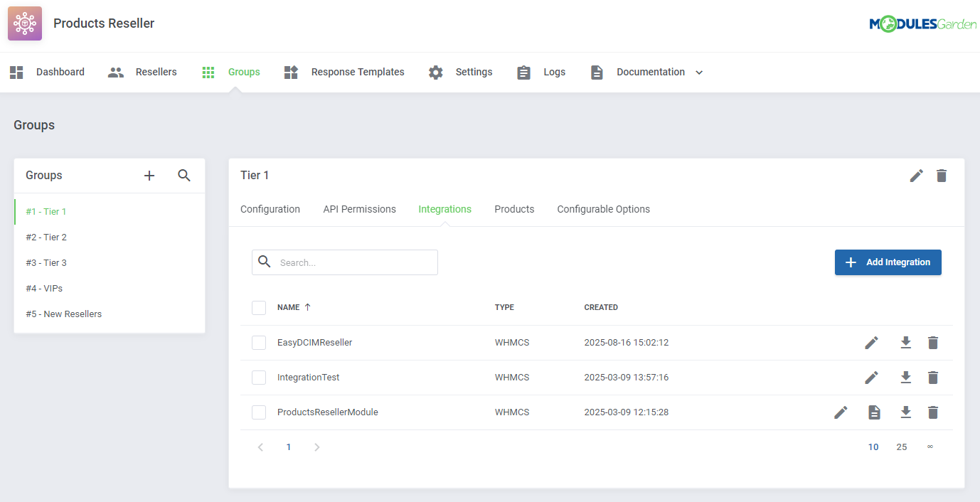This screenshot has height=502, width=980.
Task: Open the edit pencil icon for EasyDCIMReseller
Action: tap(871, 342)
